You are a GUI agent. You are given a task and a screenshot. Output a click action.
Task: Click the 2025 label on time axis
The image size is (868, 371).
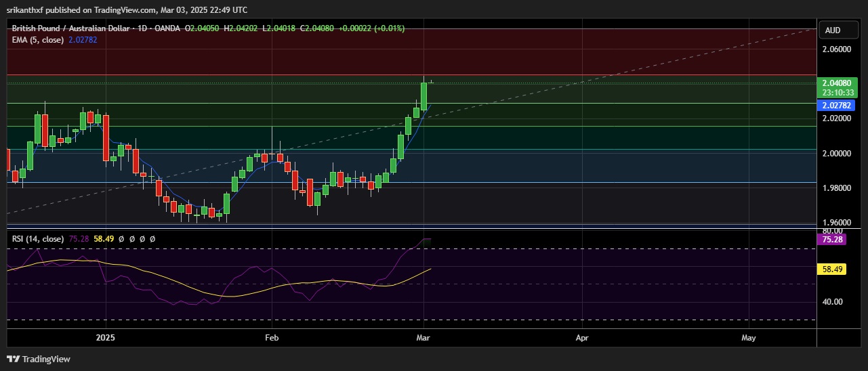105,336
